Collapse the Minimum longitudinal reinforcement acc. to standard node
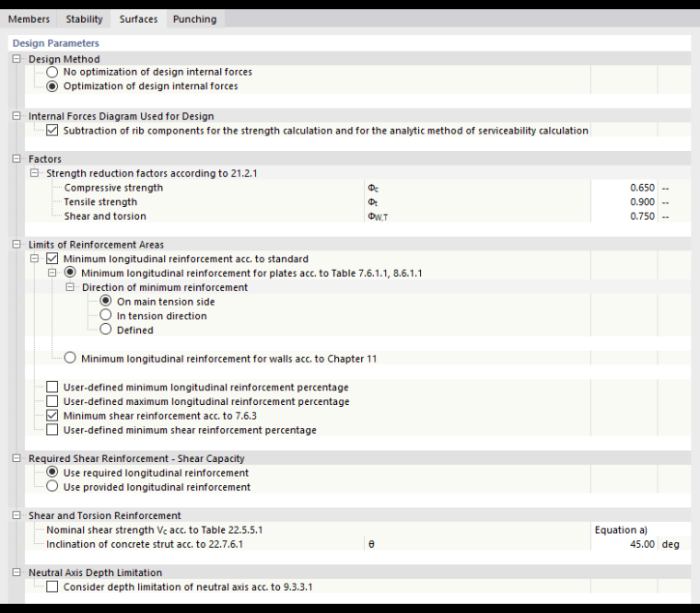This screenshot has height=613, width=700. pyautogui.click(x=34, y=259)
